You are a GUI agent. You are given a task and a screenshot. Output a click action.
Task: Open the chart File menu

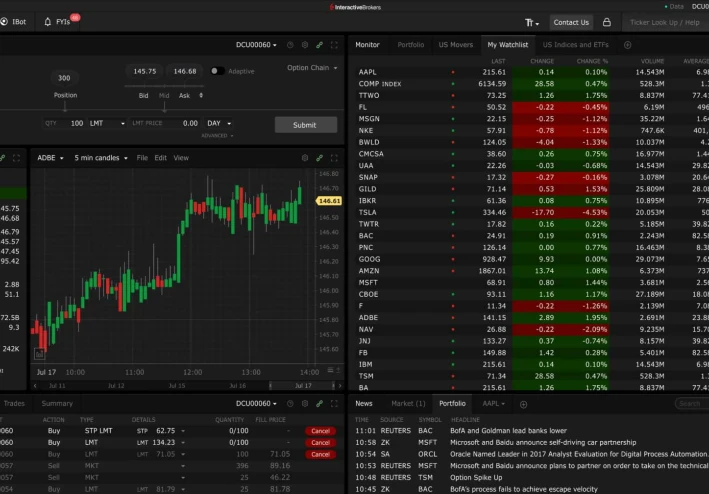point(142,158)
